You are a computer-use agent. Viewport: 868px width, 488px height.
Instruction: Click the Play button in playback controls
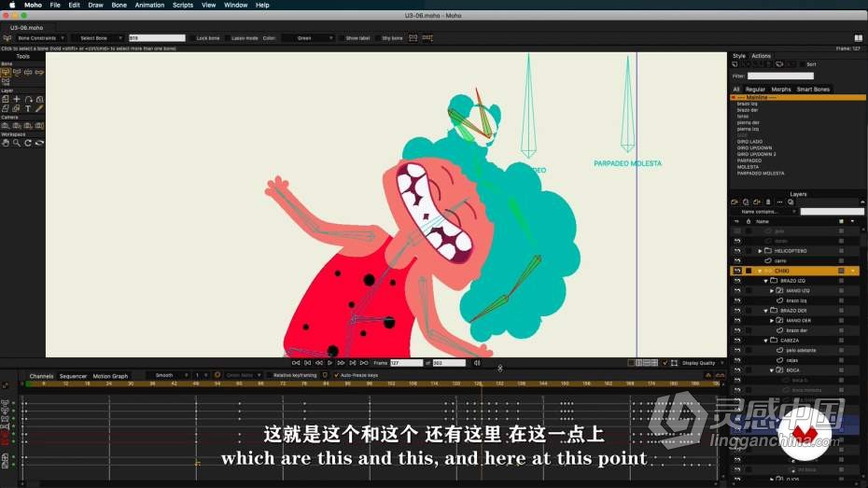click(x=329, y=363)
